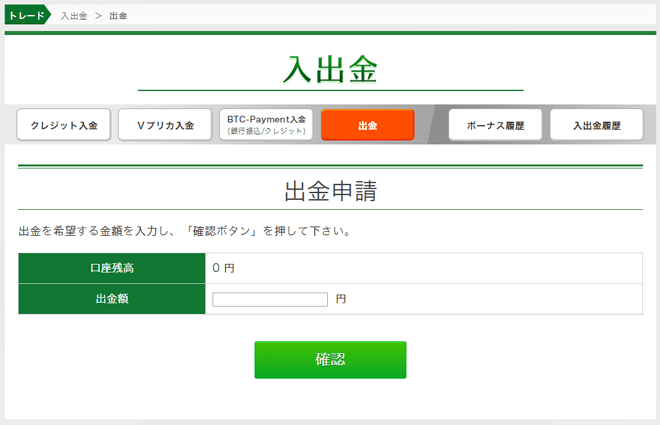Click the トレード breadcrumb tag
Screen dimensions: 660x425
point(27,16)
